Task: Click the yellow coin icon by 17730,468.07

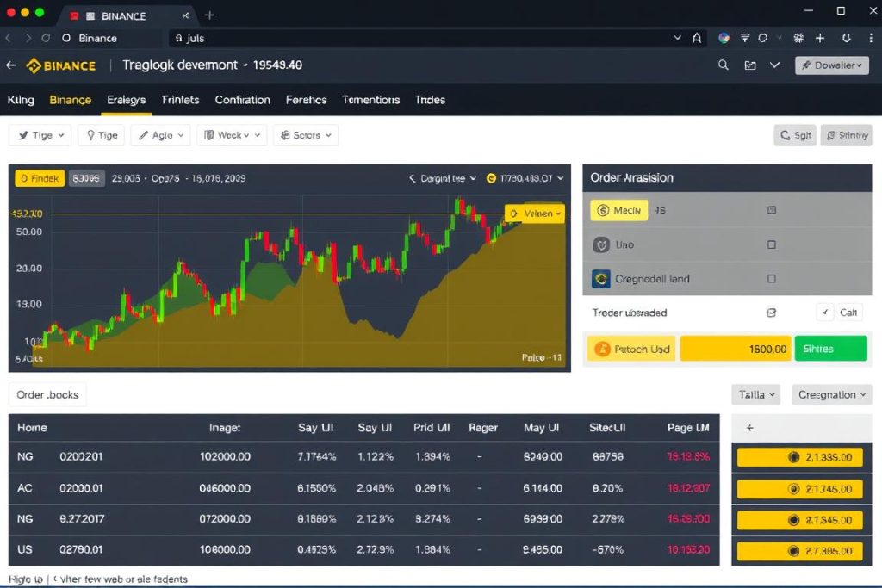Action: (491, 178)
